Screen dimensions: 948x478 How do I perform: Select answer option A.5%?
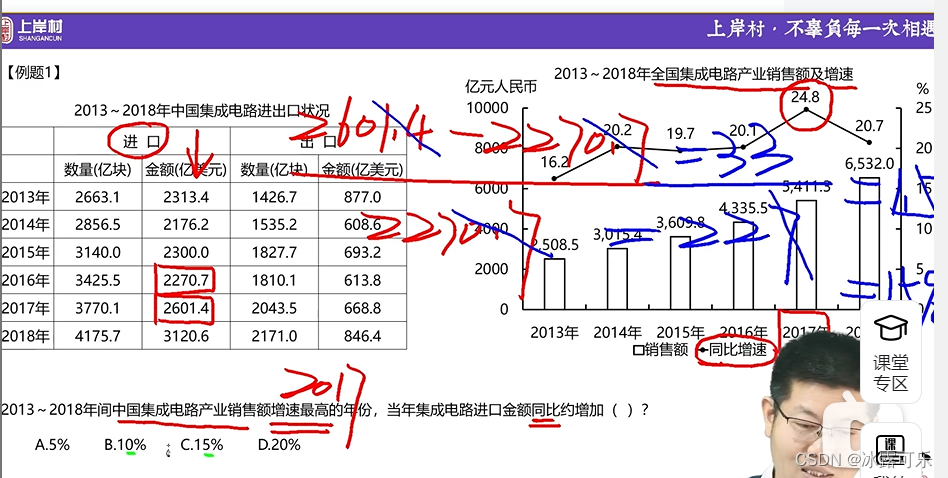(x=53, y=445)
